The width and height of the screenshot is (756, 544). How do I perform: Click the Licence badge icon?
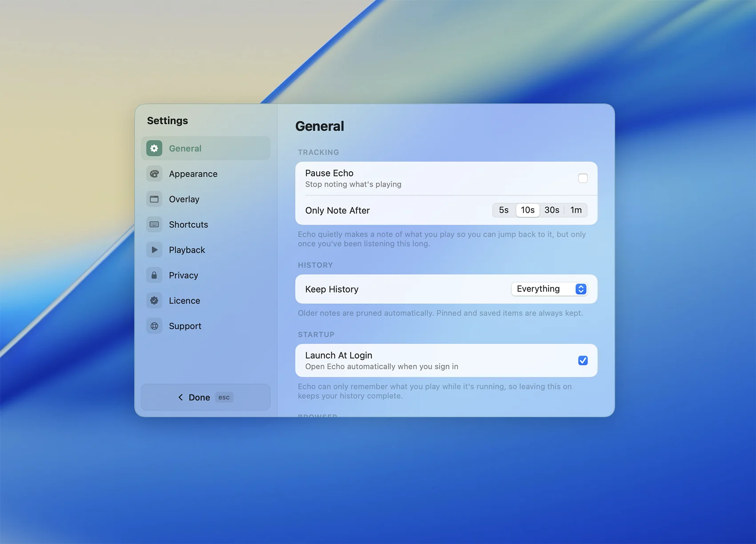coord(154,300)
